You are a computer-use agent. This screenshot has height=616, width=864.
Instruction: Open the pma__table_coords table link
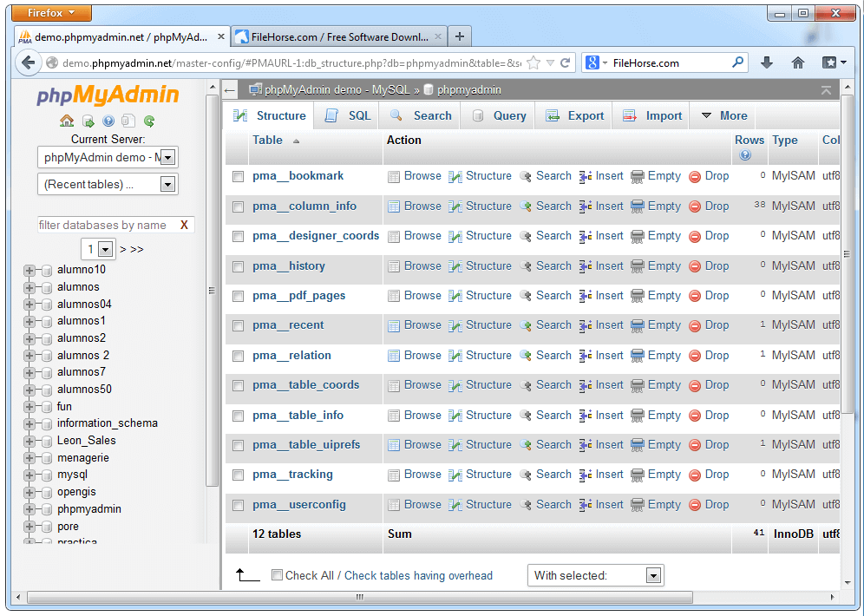click(305, 385)
